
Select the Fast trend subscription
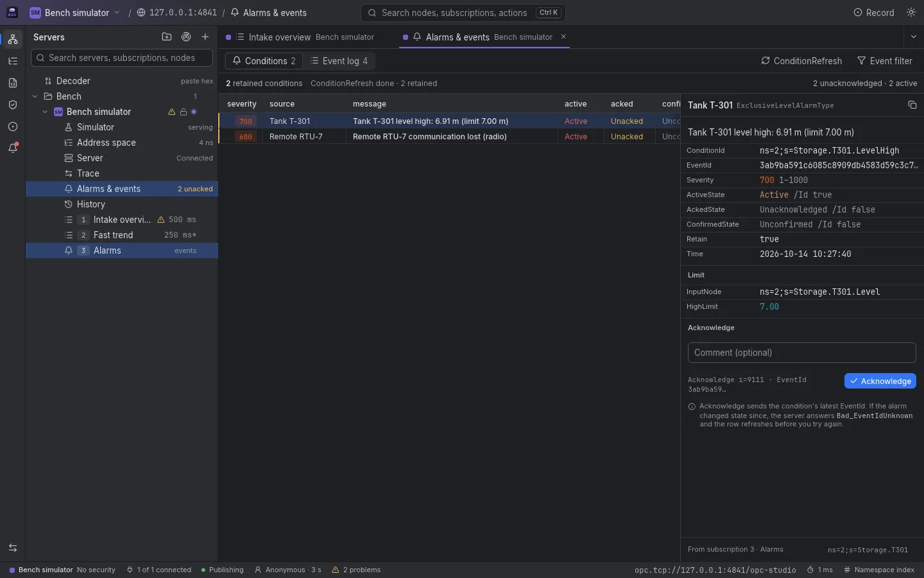pyautogui.click(x=122, y=235)
